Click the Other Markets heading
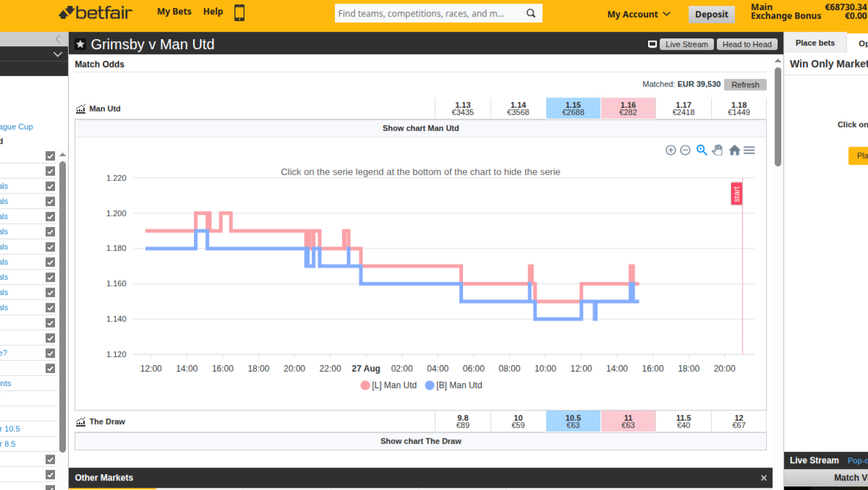The height and width of the screenshot is (490, 868). (104, 478)
